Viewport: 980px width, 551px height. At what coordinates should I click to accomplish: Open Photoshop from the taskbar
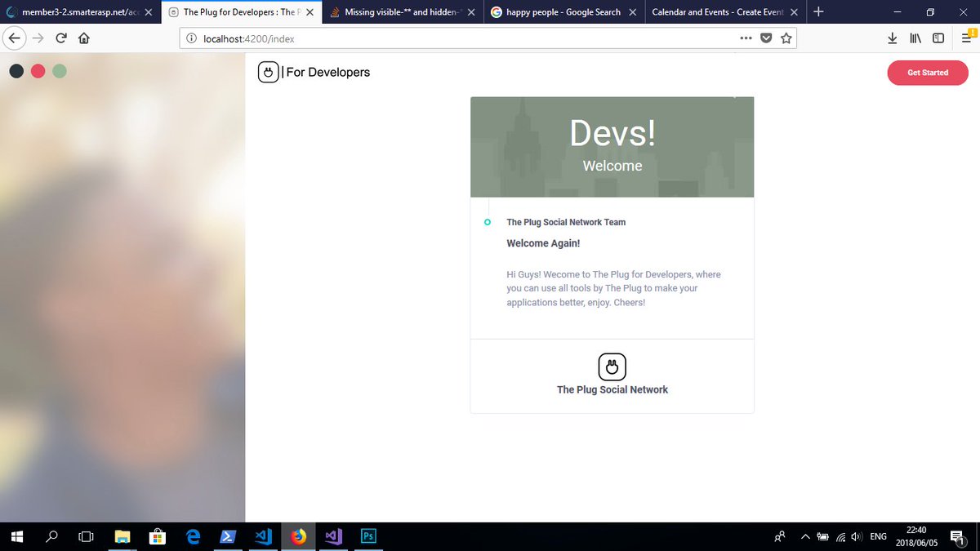coord(368,536)
